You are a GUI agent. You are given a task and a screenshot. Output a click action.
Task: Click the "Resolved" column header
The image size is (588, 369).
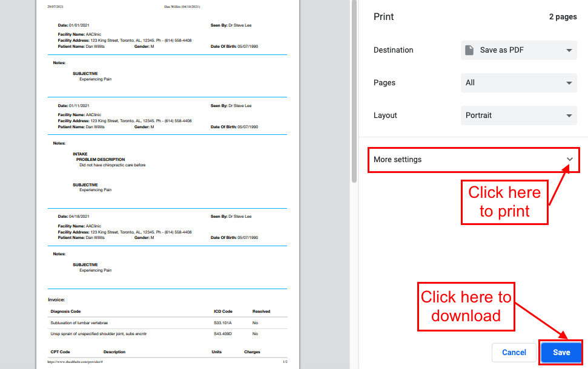[x=261, y=312]
